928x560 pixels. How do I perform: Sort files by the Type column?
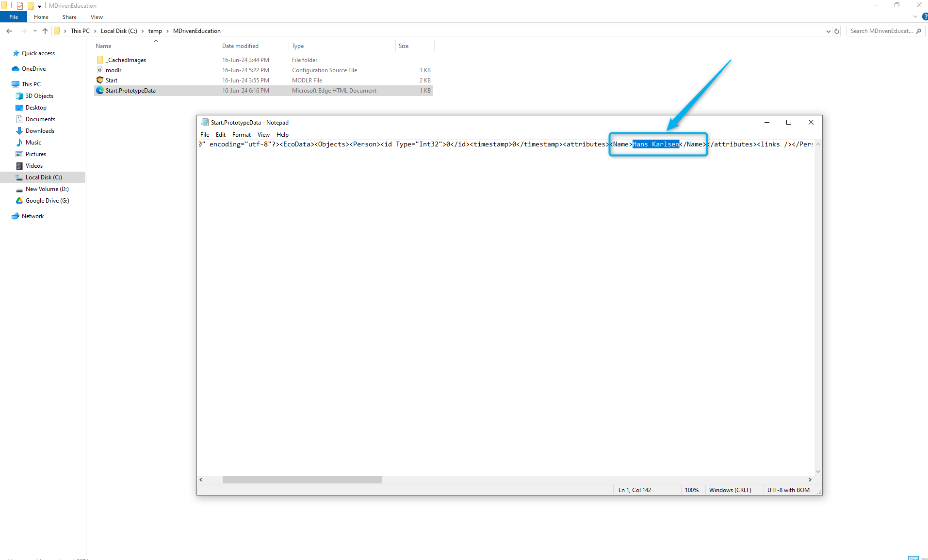[298, 46]
